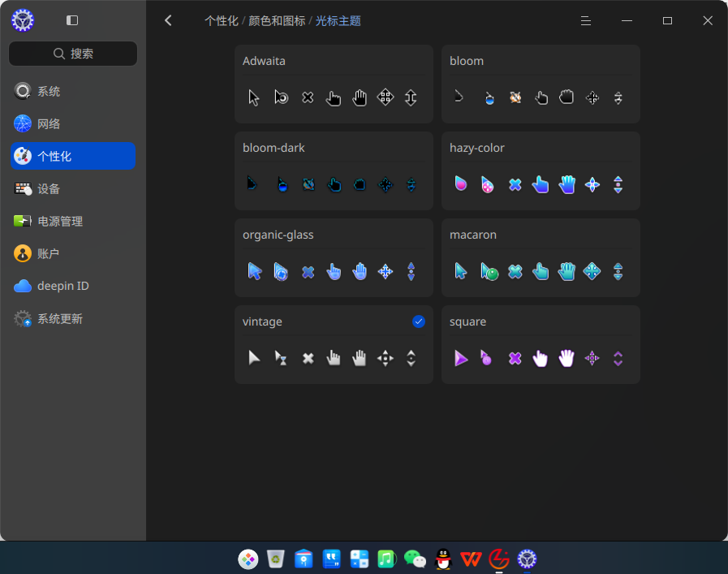The image size is (728, 574).
Task: Click the macaron open hand preview icon
Action: 566,271
